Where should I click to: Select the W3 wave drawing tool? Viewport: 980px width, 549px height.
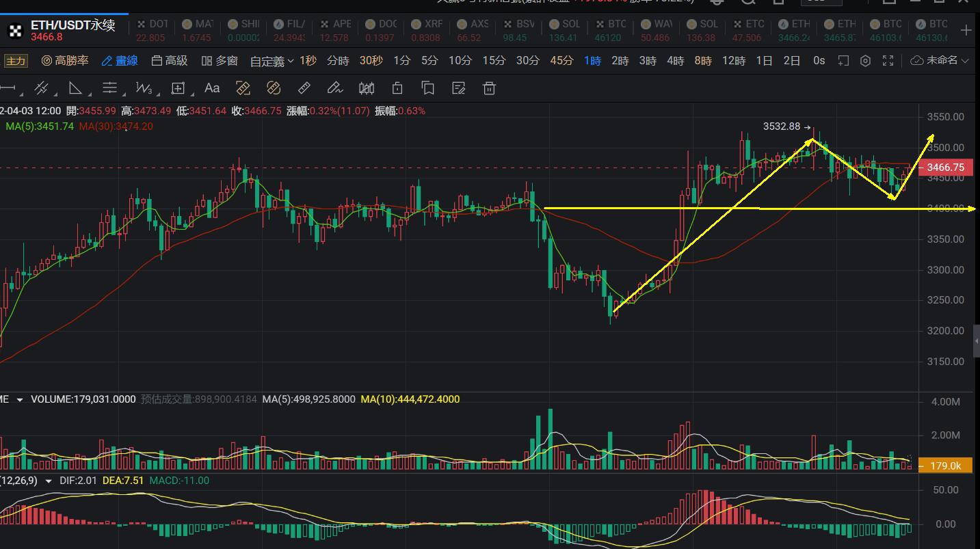pos(144,88)
